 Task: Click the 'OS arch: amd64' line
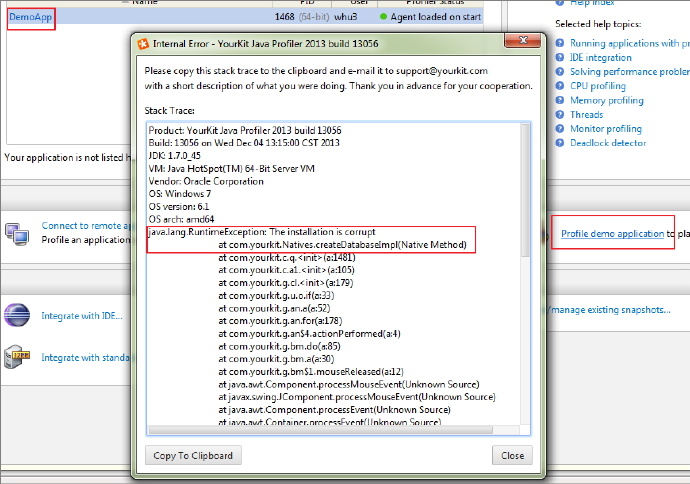coord(181,219)
